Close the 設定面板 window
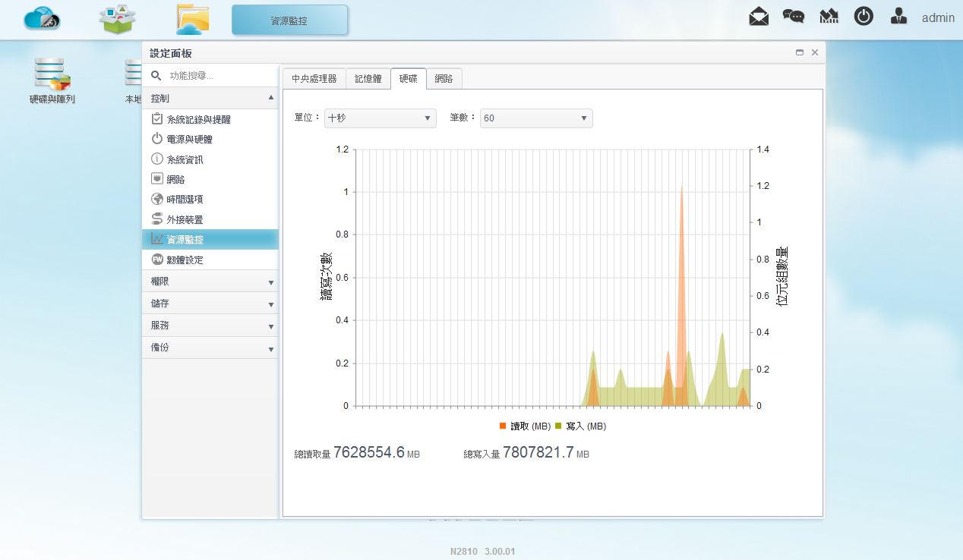 point(815,52)
